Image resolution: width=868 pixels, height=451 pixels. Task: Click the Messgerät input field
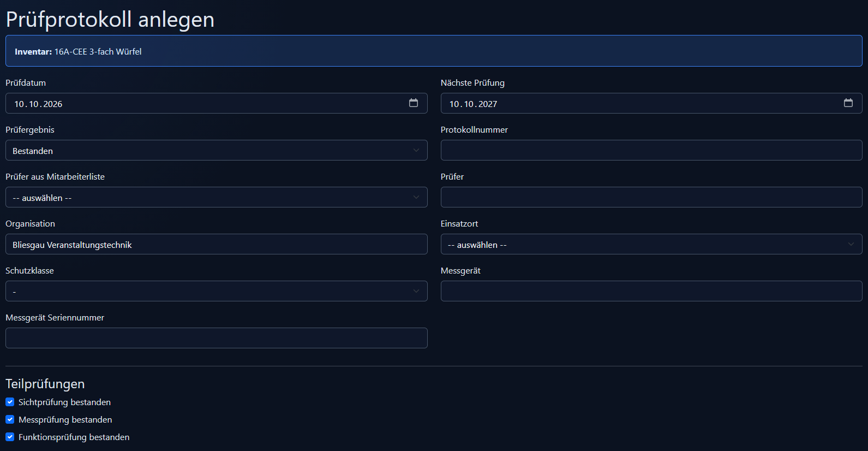click(x=651, y=291)
